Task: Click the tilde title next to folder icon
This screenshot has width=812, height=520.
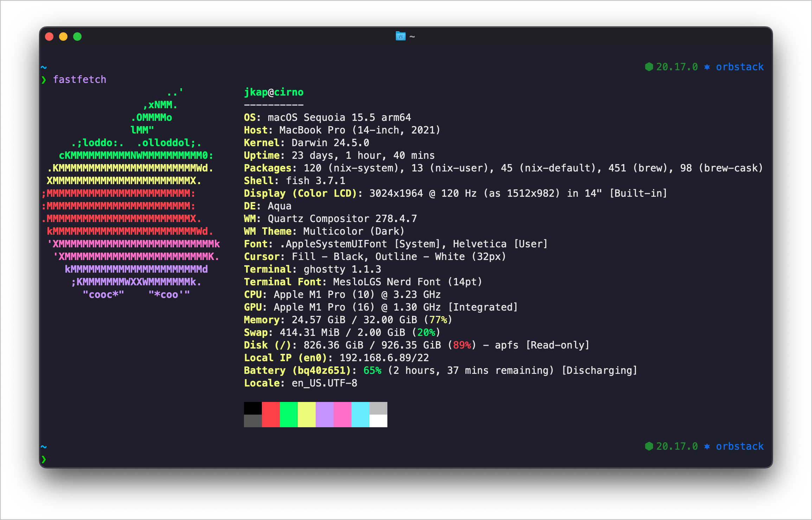Action: [412, 37]
